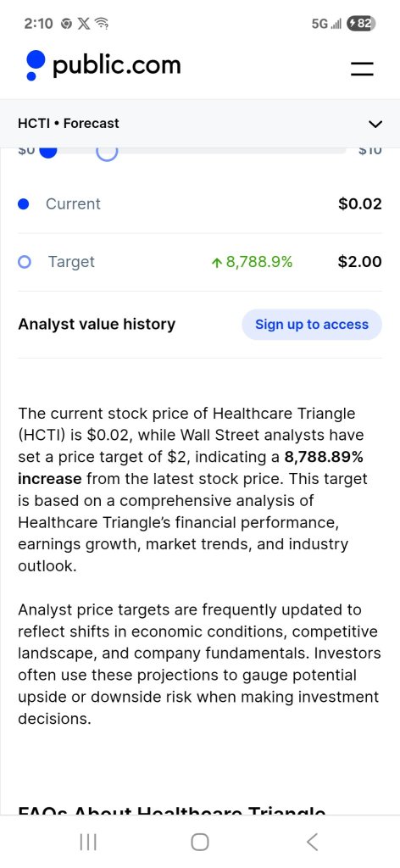Tap the Analyst value history heading

point(97,324)
